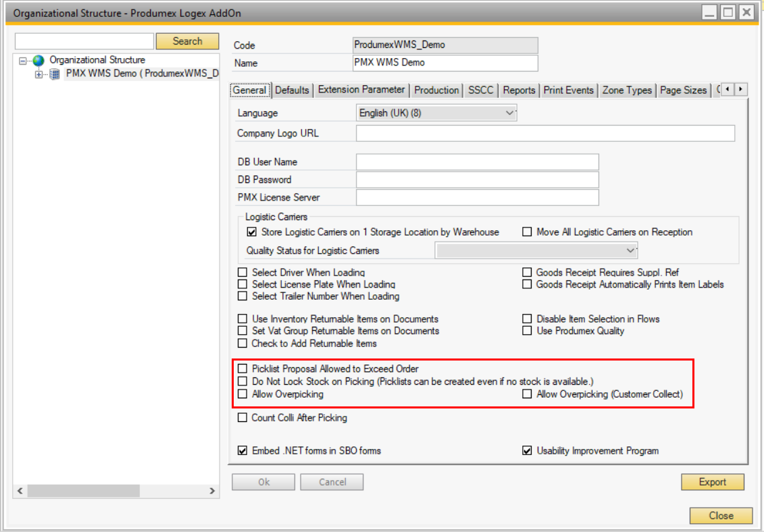Click the tree scrollbar left arrow
This screenshot has width=764, height=532.
click(x=20, y=491)
